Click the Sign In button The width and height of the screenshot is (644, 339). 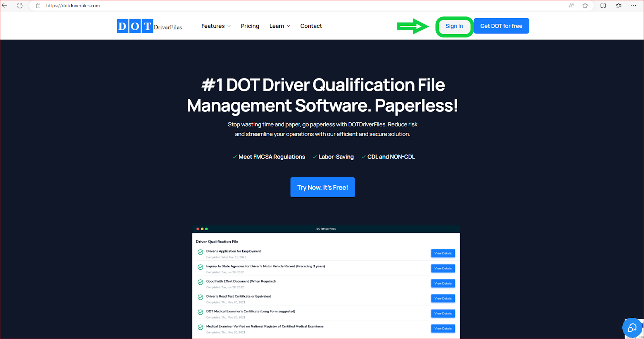(x=454, y=26)
